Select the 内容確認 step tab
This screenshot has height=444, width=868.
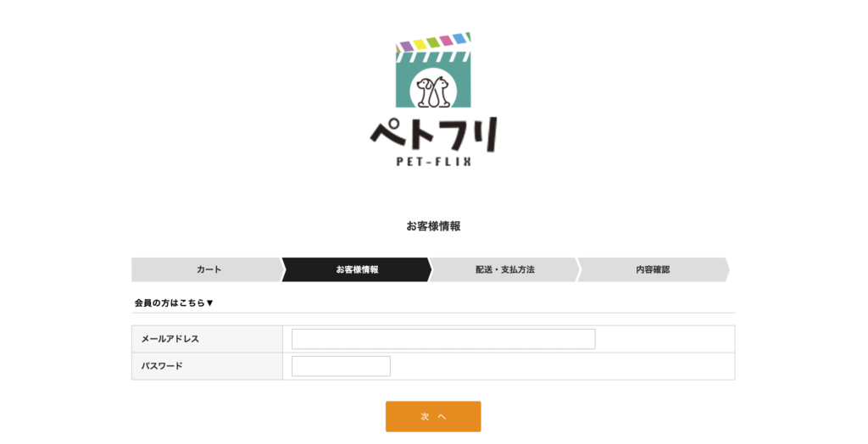click(654, 269)
